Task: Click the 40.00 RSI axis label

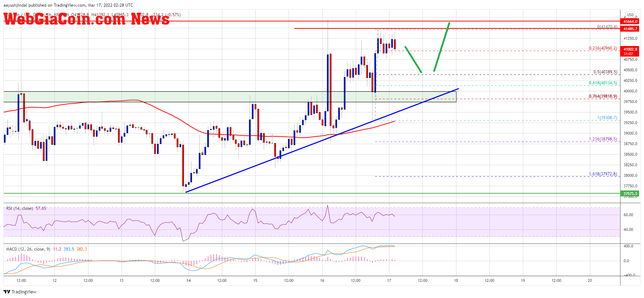Action: coord(628,229)
